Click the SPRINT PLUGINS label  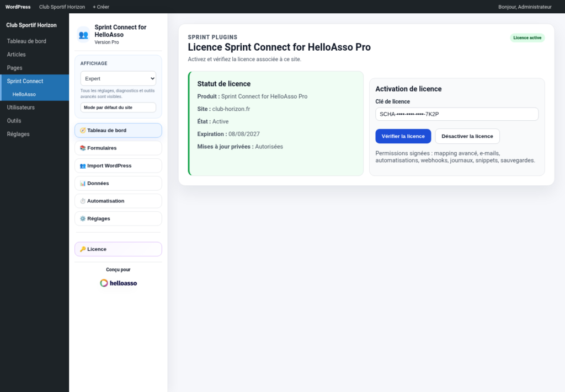pyautogui.click(x=212, y=37)
